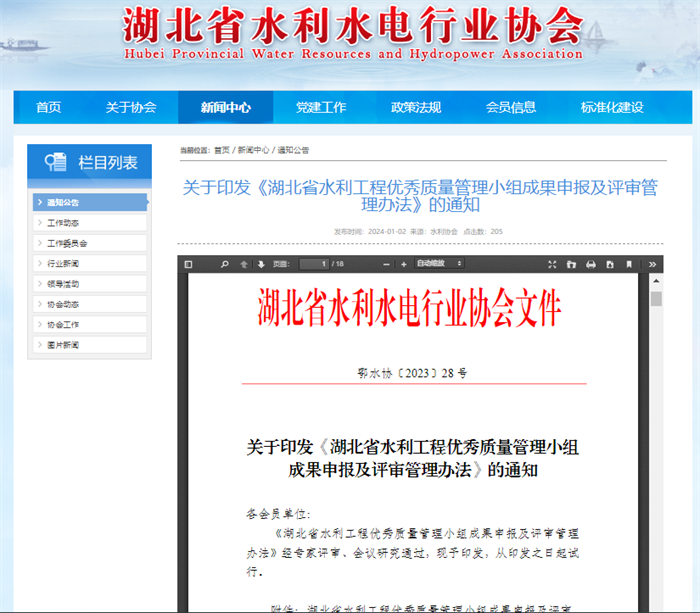Download the PDF document

click(x=610, y=264)
